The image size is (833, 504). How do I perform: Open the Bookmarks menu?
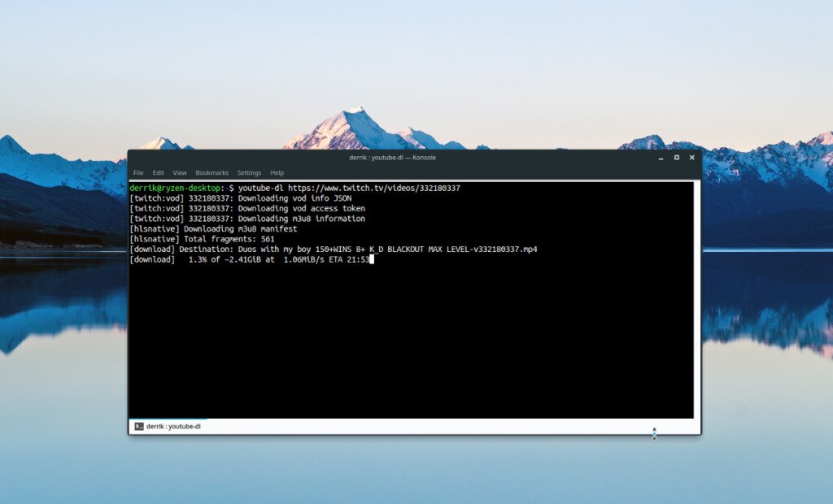[212, 172]
